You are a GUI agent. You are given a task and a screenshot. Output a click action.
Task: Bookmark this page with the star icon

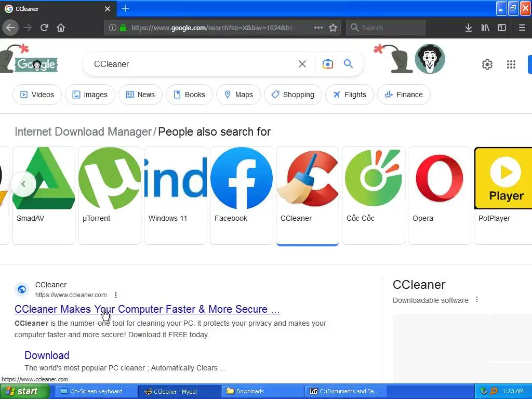[x=333, y=28]
